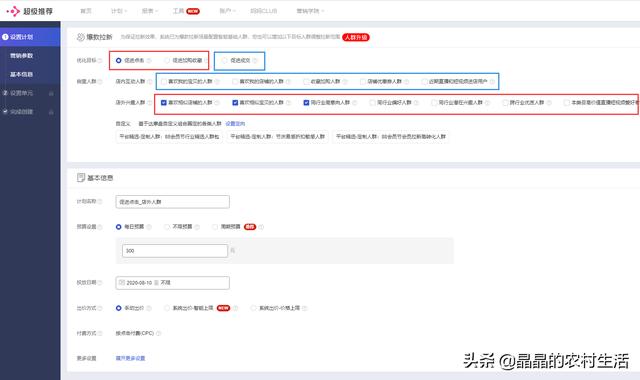
Task: Expand the 账户 top menu
Action: coord(227,11)
